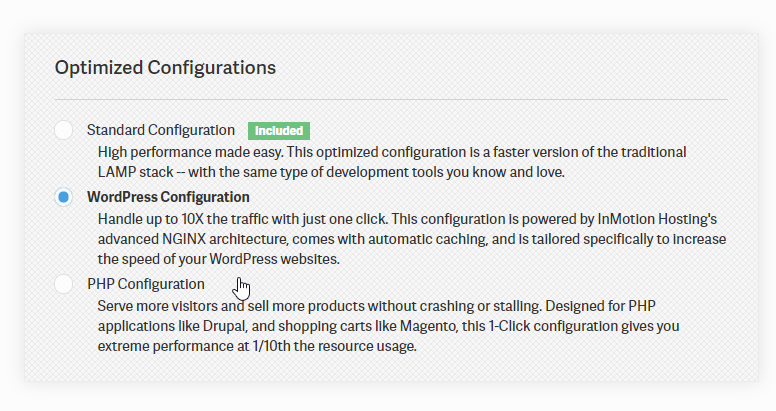This screenshot has height=411, width=776.
Task: Click the green Included badge
Action: pos(279,131)
